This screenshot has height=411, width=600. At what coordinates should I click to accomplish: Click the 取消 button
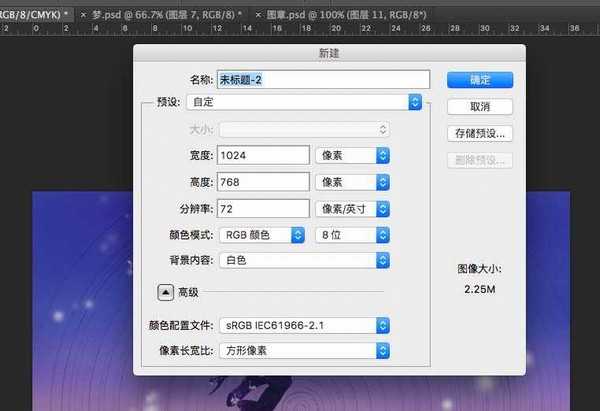pyautogui.click(x=480, y=107)
